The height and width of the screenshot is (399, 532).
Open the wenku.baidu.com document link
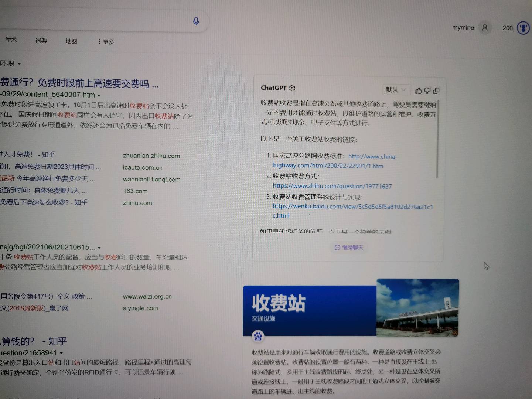pyautogui.click(x=352, y=207)
